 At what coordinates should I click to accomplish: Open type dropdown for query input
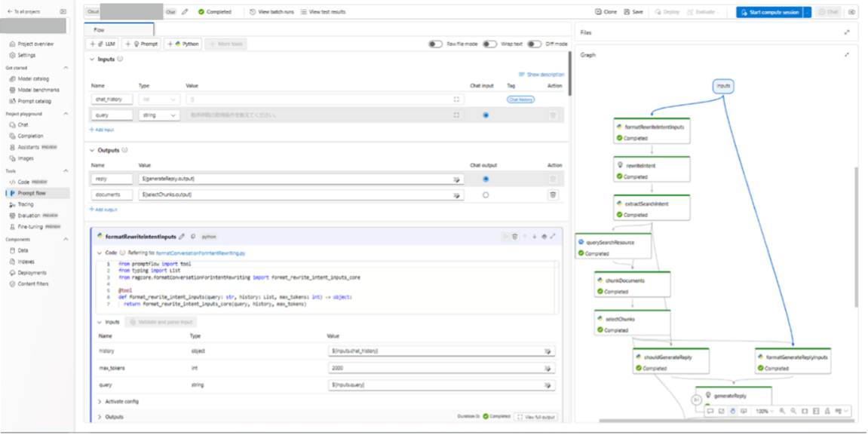click(x=159, y=115)
